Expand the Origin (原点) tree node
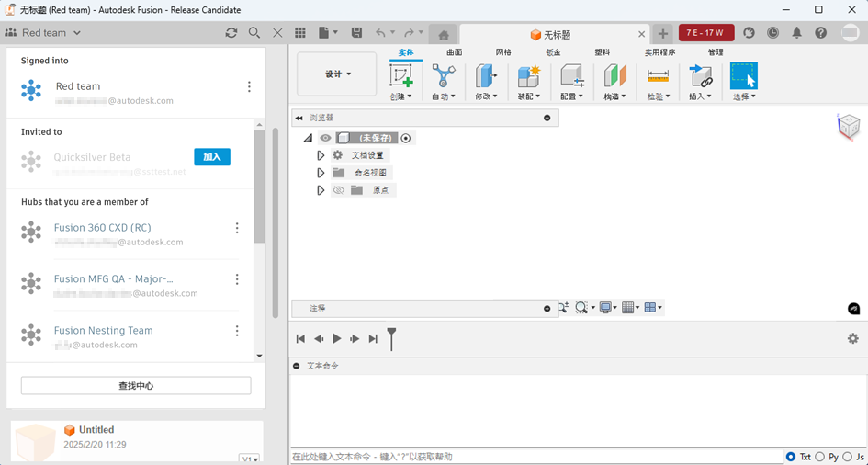868x465 pixels. (321, 190)
